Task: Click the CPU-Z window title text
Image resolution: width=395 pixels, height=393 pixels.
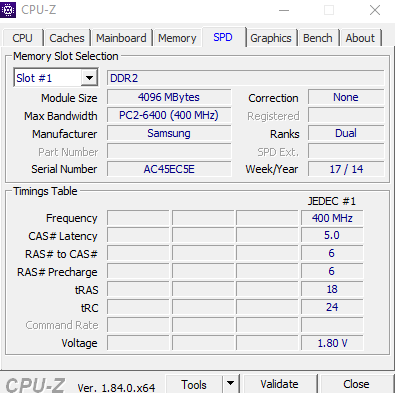Action: click(x=39, y=10)
